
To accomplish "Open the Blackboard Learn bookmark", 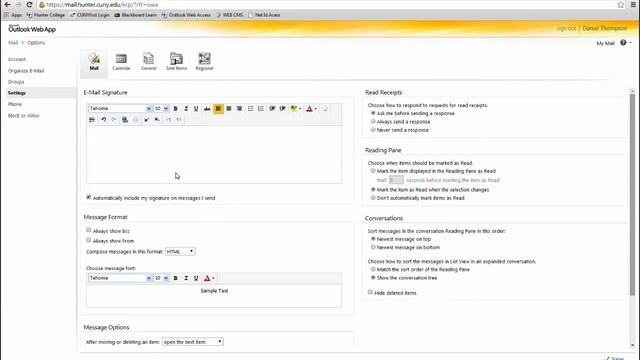I will click(136, 15).
